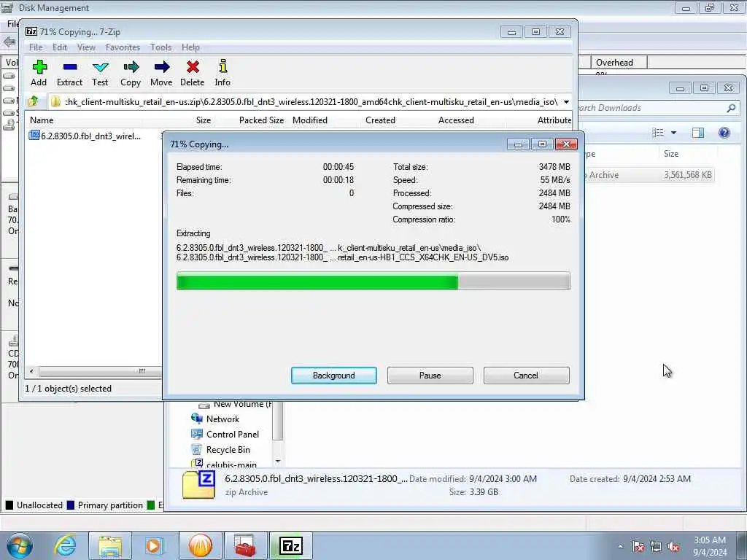The height and width of the screenshot is (560, 747).
Task: Sort by the Modified column header
Action: point(310,120)
